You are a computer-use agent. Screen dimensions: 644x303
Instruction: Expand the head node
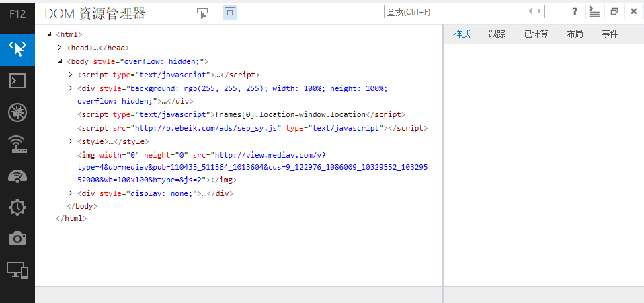(60, 48)
